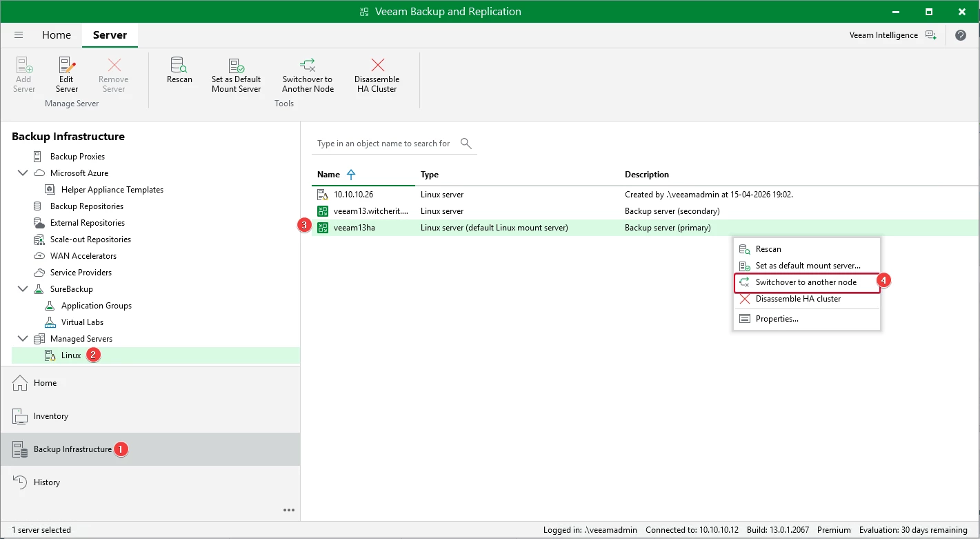The width and height of the screenshot is (980, 539).
Task: Open Properties... from the context menu
Action: pyautogui.click(x=807, y=319)
